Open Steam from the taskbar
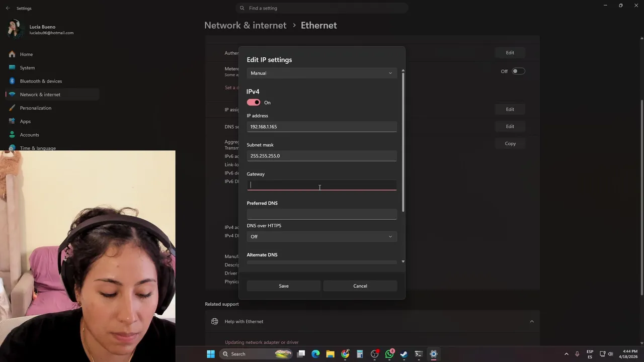This screenshot has height=362, width=644. 404,354
